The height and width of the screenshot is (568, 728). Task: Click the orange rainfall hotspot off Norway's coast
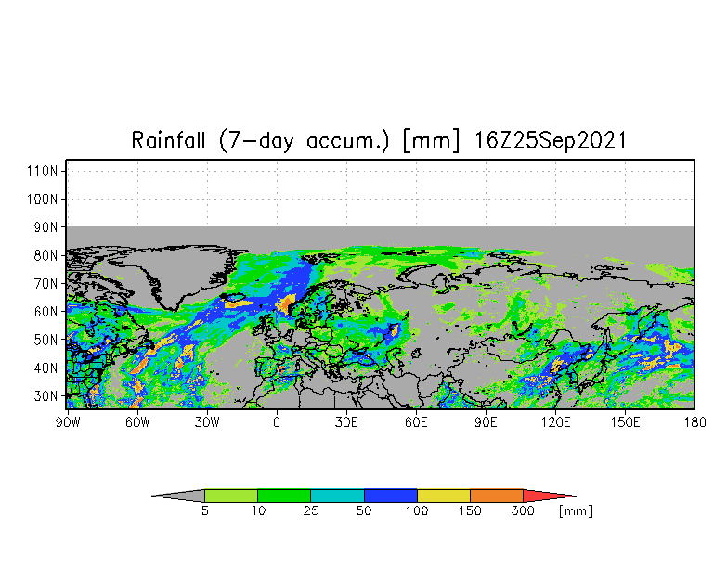point(286,304)
